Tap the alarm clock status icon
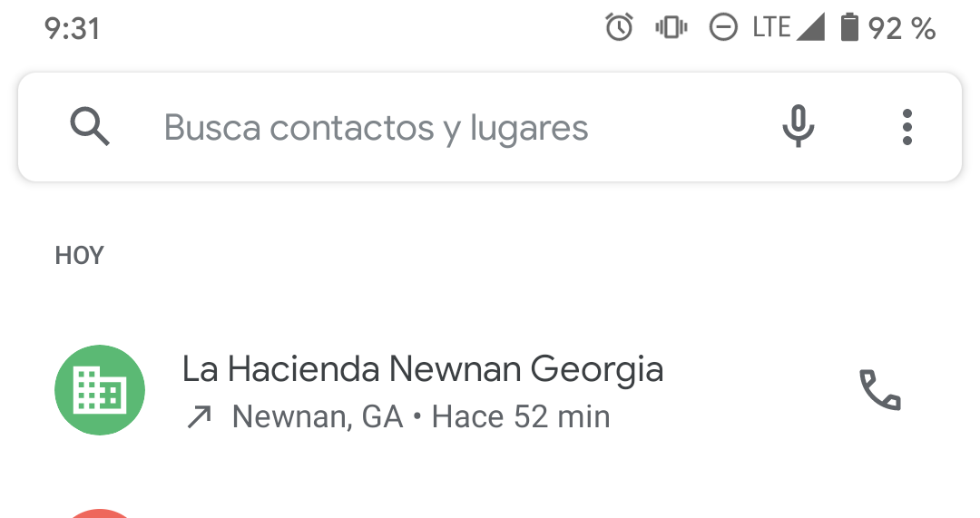 (619, 28)
